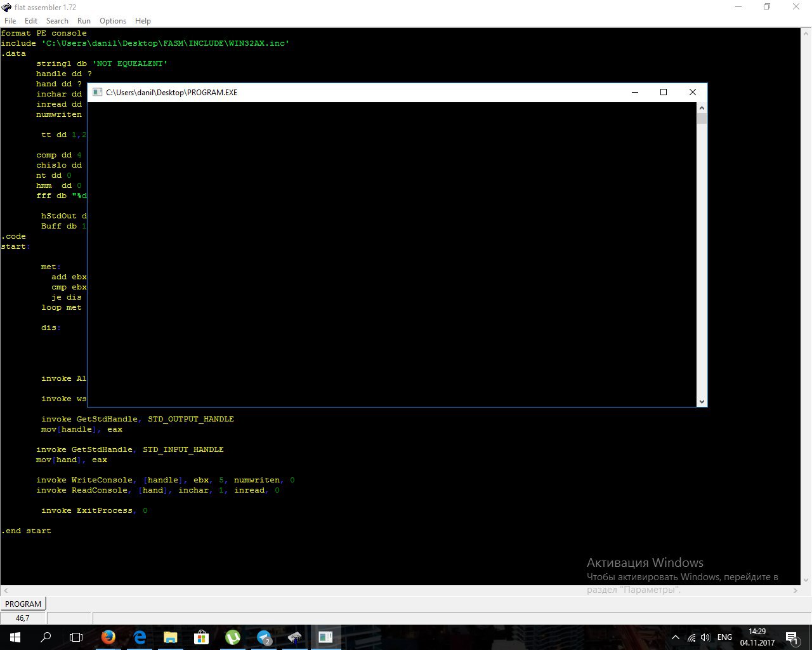This screenshot has height=650, width=812.
Task: Click the console scrollbar down arrow
Action: (x=702, y=401)
